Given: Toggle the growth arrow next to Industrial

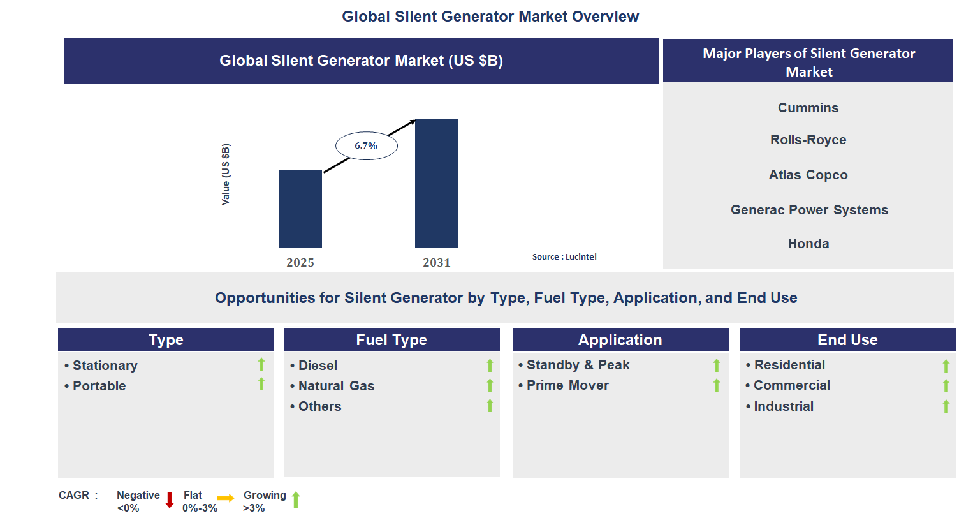Looking at the screenshot, I should 945,406.
